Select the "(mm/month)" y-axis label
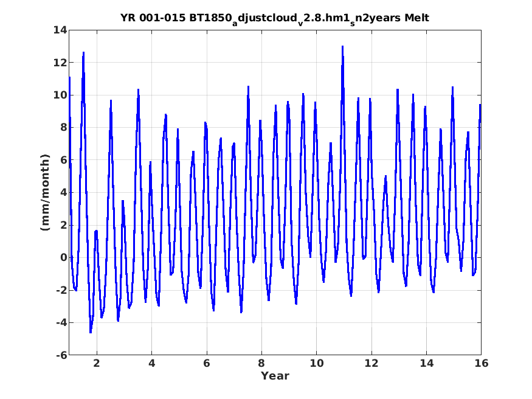 45,192
